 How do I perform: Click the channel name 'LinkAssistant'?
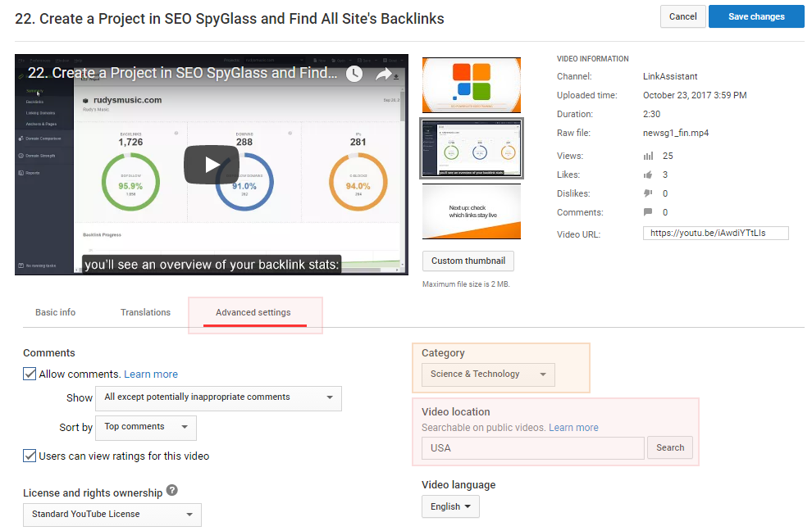tap(670, 76)
